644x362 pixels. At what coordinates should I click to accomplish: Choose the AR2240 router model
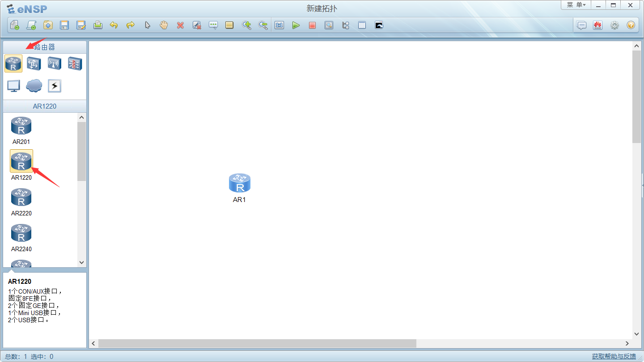point(21,237)
